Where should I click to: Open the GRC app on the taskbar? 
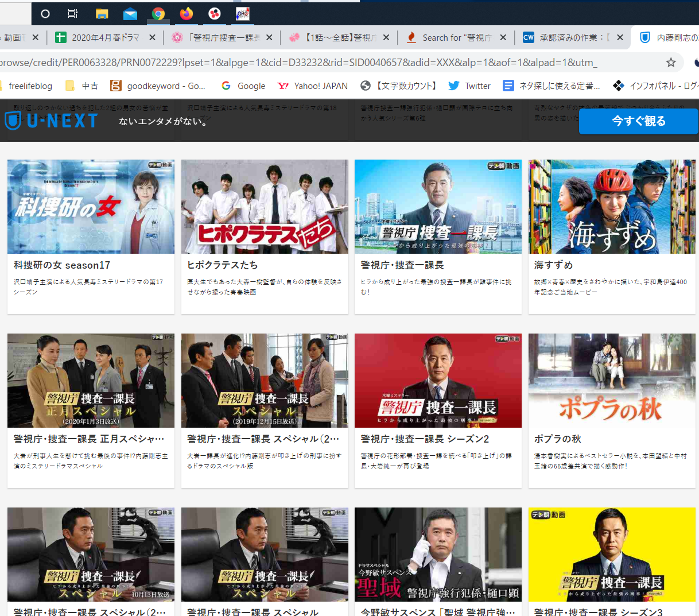243,14
